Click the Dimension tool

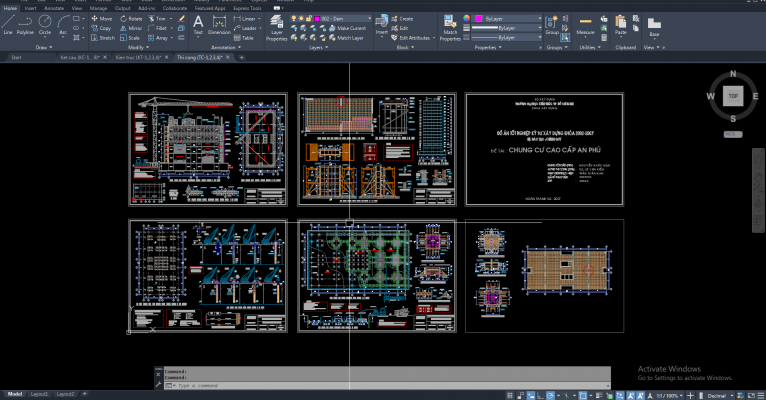pos(219,25)
